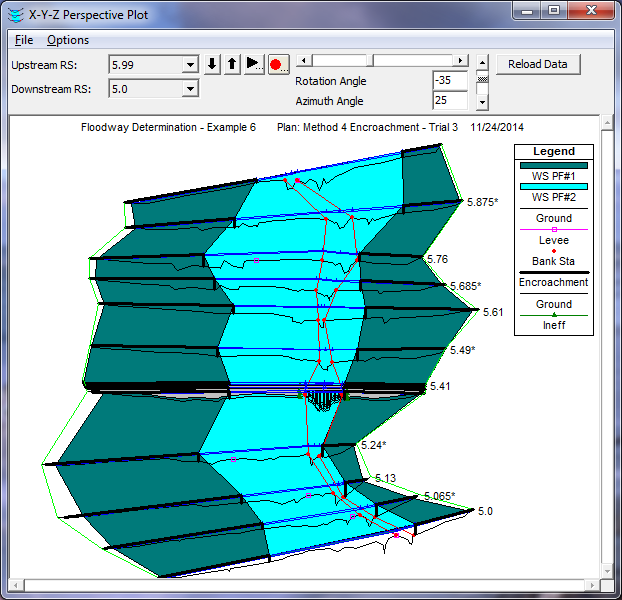Expand the Downstream RS dropdown

point(190,89)
